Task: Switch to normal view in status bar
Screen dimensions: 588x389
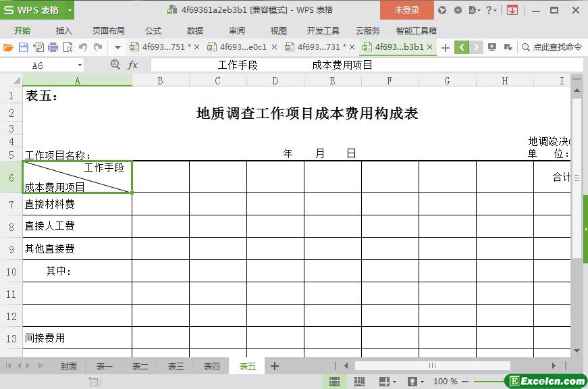Action: 334,382
